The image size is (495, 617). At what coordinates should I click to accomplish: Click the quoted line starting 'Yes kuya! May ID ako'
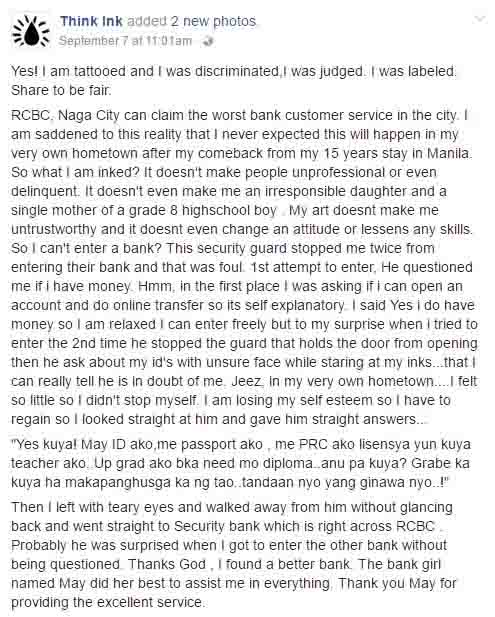(x=241, y=444)
